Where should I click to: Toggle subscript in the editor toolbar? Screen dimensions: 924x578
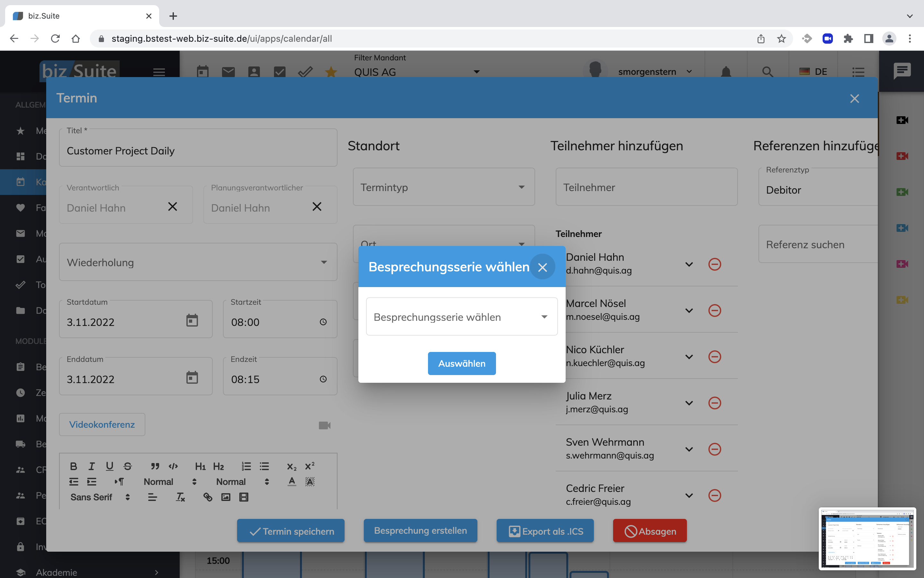(x=292, y=466)
